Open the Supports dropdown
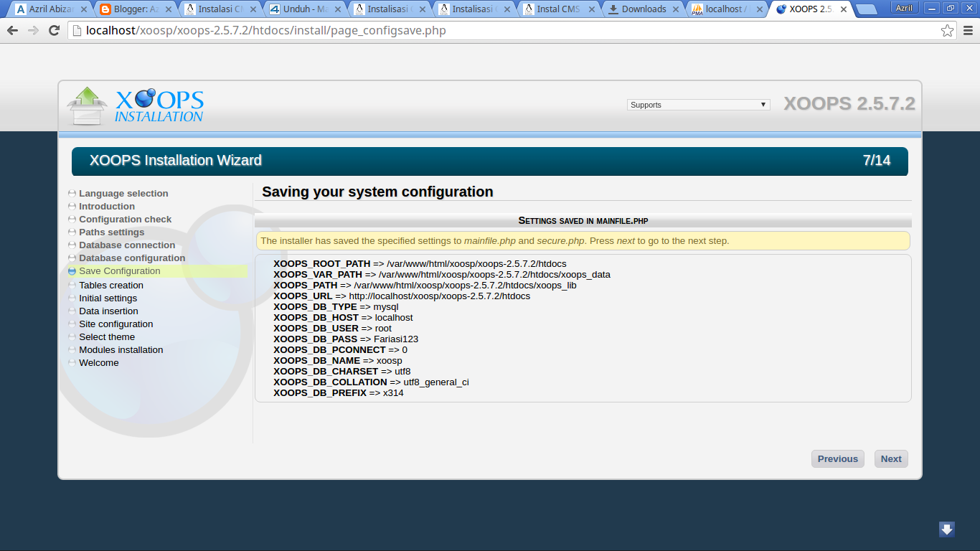The image size is (980, 551). [698, 105]
